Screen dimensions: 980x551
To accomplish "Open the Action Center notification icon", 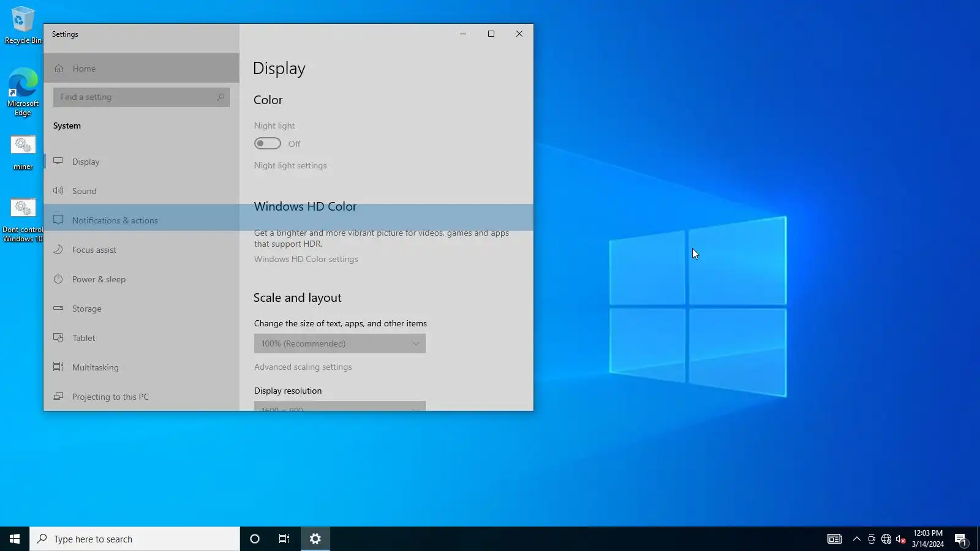I will coord(960,539).
